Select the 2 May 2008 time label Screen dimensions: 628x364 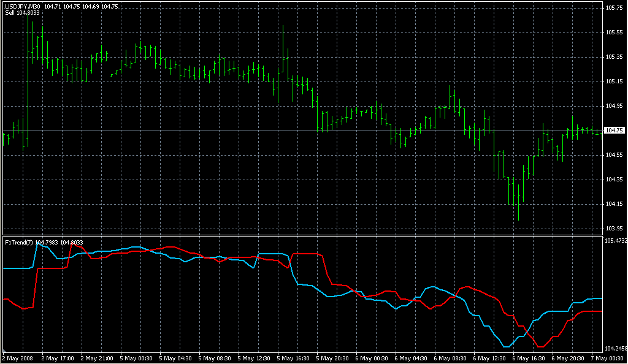[x=18, y=358]
